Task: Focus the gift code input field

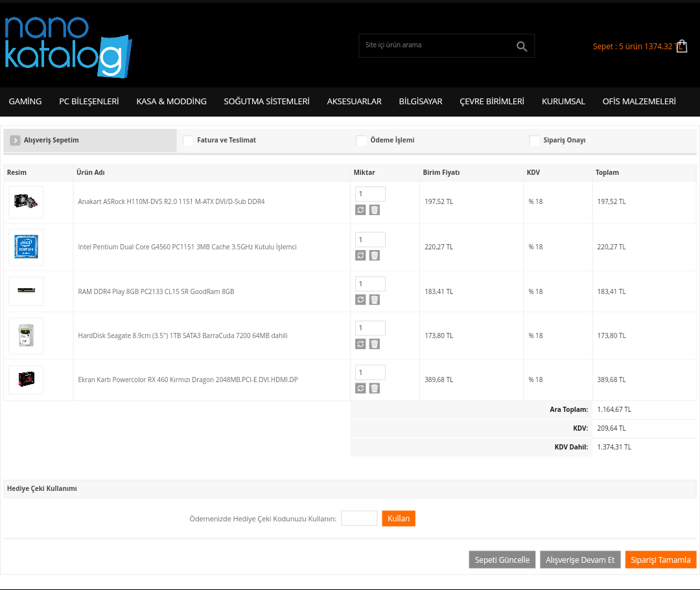Action: pyautogui.click(x=359, y=518)
